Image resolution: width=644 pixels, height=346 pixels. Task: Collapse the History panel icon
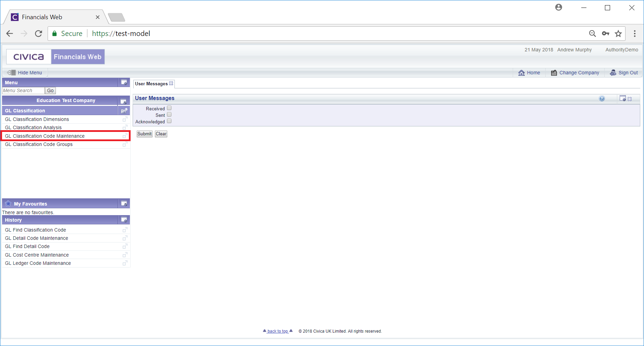tap(124, 220)
